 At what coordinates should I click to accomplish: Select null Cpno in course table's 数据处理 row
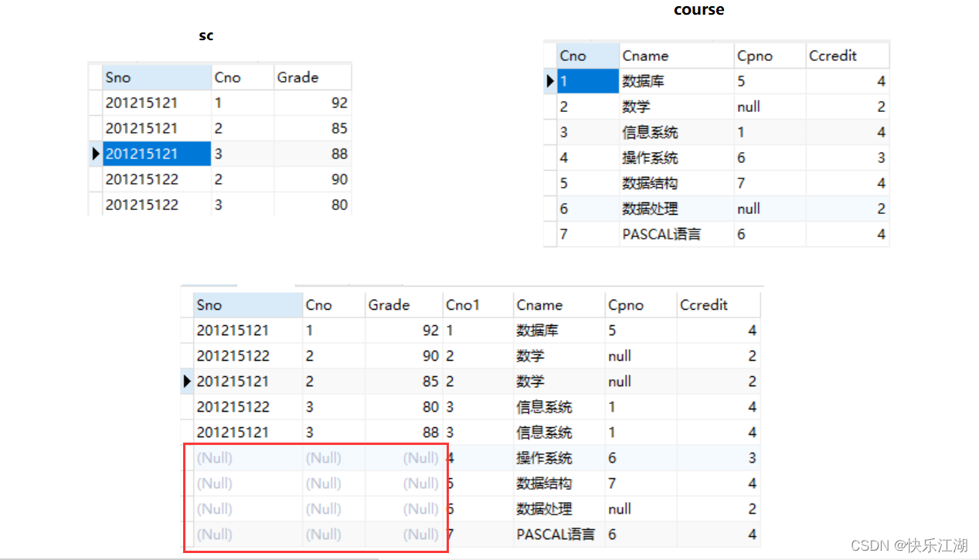click(x=770, y=209)
